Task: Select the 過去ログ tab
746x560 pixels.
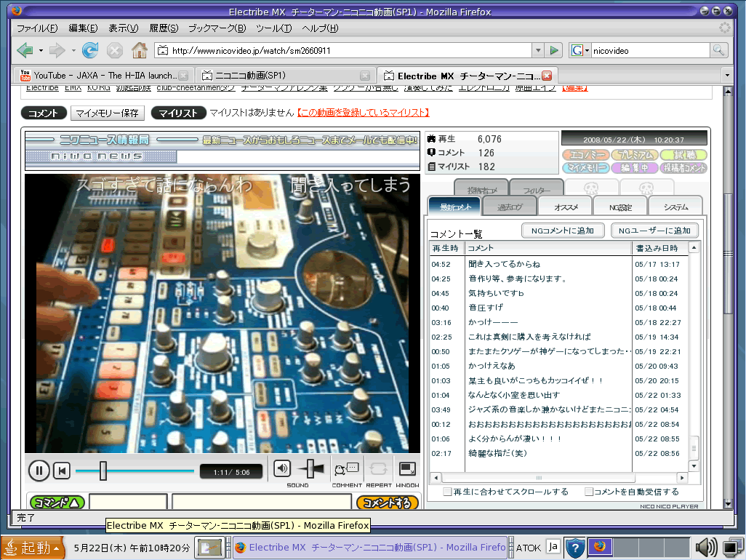Action: coord(510,207)
